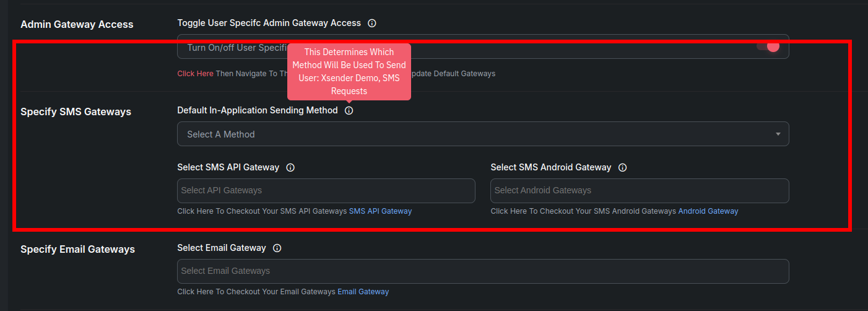Follow the red Click Here link

(195, 73)
